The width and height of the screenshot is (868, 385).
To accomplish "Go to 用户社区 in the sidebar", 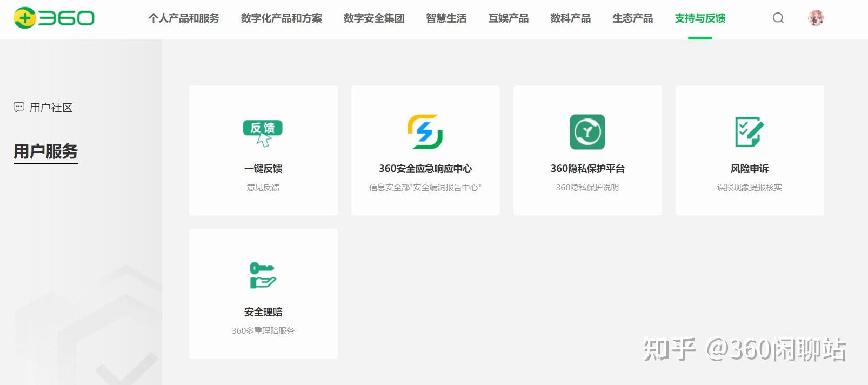I will point(51,108).
